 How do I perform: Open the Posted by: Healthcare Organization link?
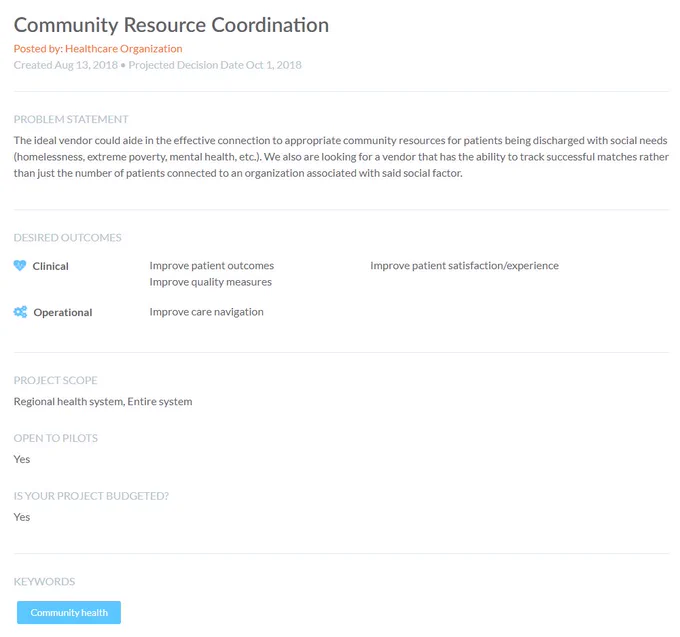point(98,49)
